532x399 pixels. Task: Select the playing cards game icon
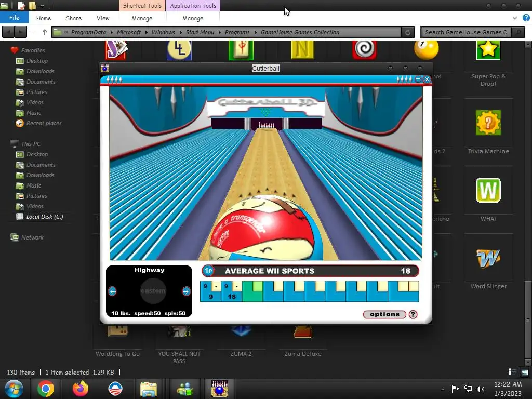pyautogui.click(x=116, y=49)
